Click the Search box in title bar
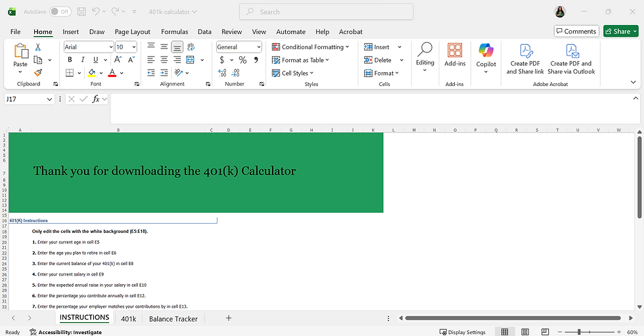Image resolution: width=644 pixels, height=336 pixels. pos(326,12)
